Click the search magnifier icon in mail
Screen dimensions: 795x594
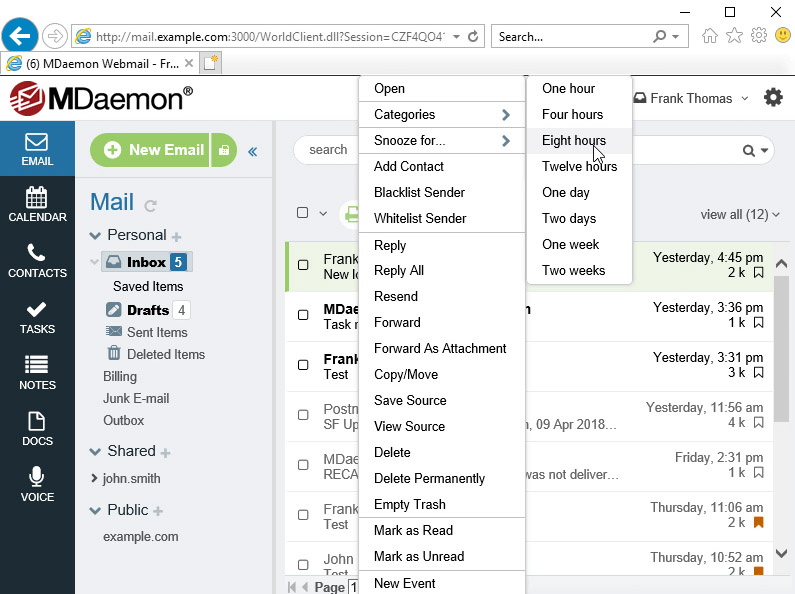coord(748,151)
